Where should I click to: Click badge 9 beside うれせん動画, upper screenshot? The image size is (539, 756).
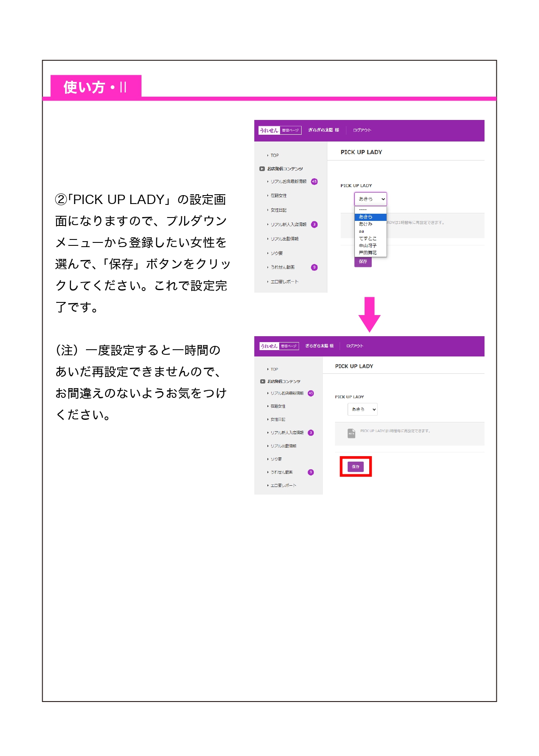click(x=314, y=267)
